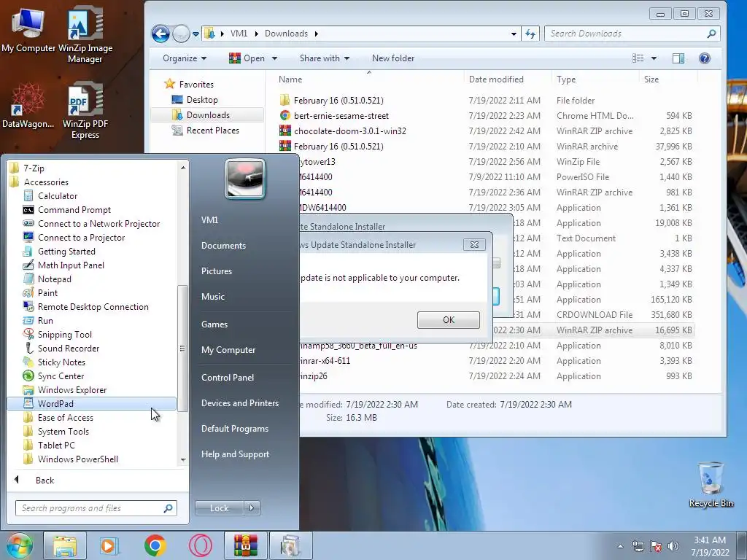Open recent pages arrow beside navigation buttons
Image resolution: width=747 pixels, height=560 pixels.
196,34
